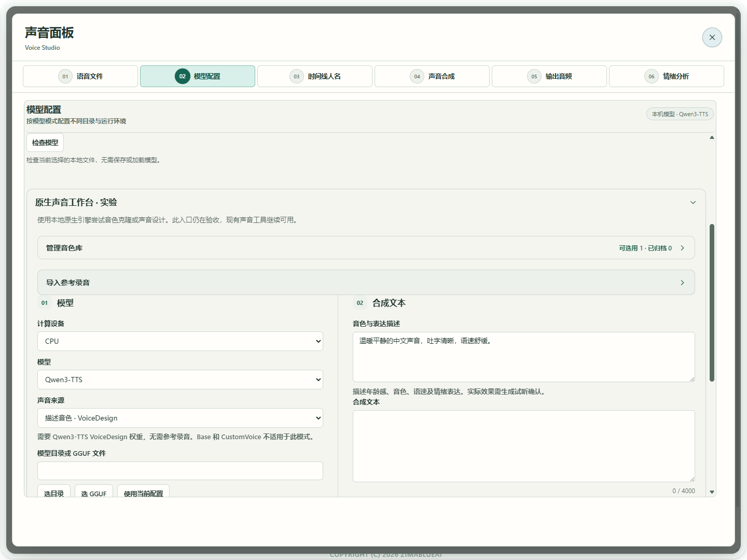The image size is (747, 560).
Task: Click into the 音色与表达描述 text area
Action: point(524,357)
